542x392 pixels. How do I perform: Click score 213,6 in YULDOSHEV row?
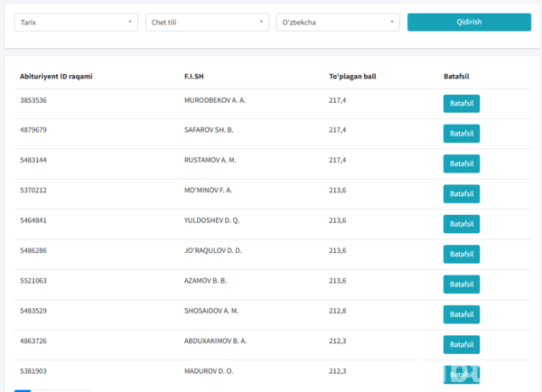coord(337,220)
